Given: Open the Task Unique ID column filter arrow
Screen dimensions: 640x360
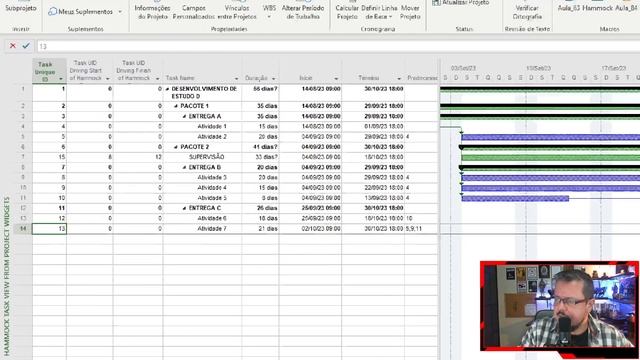Looking at the screenshot, I should tap(61, 79).
